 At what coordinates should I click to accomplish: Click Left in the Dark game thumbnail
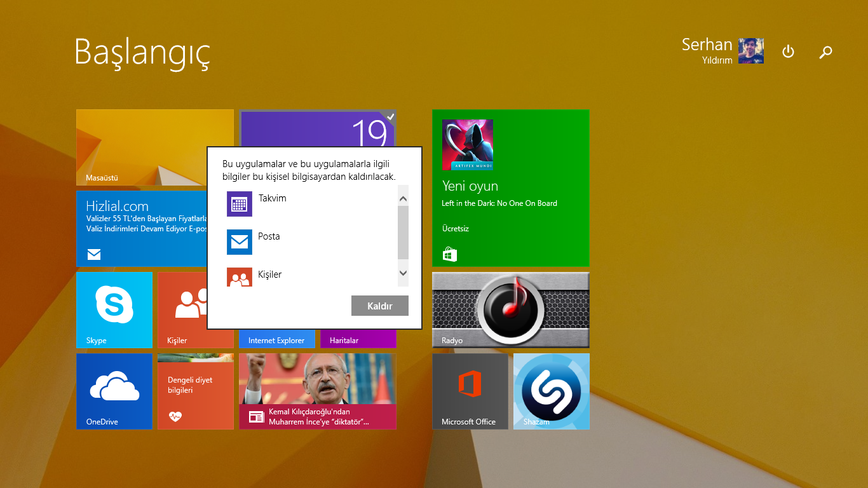pyautogui.click(x=468, y=145)
